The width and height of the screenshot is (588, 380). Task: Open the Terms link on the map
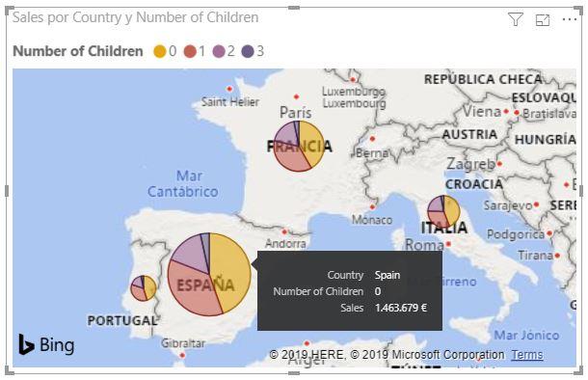coord(527,355)
